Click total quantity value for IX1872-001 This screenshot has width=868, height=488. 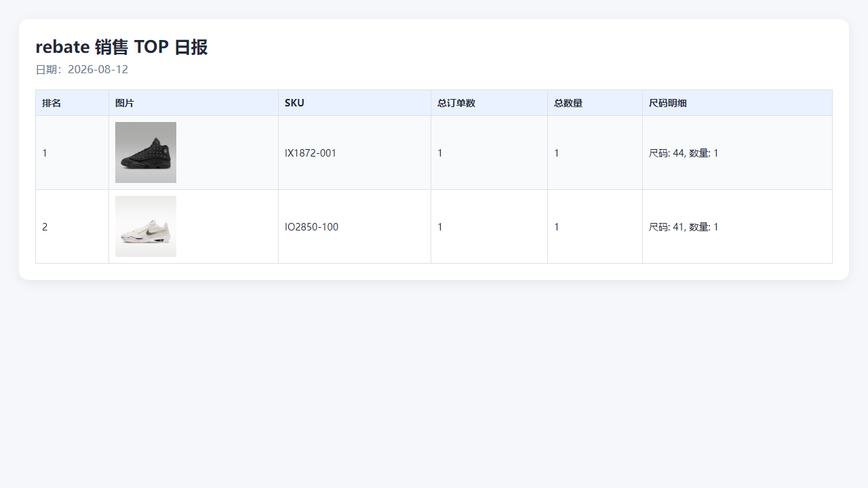(557, 153)
